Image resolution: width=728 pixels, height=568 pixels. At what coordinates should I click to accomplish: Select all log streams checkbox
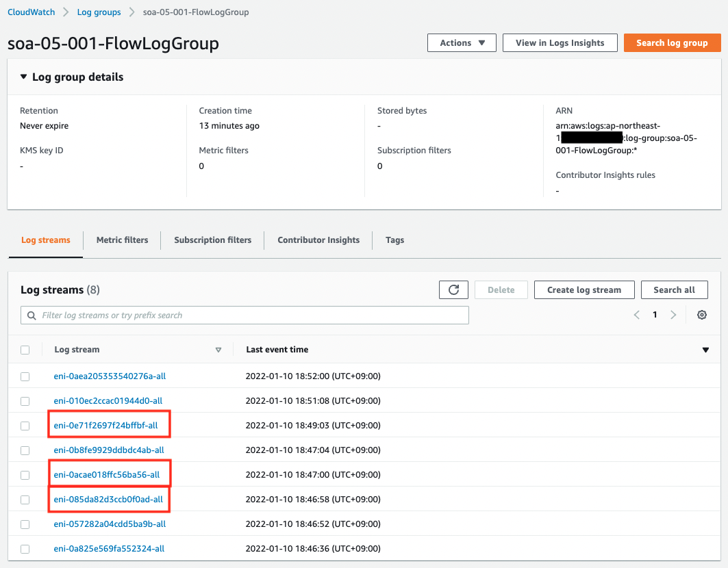25,350
